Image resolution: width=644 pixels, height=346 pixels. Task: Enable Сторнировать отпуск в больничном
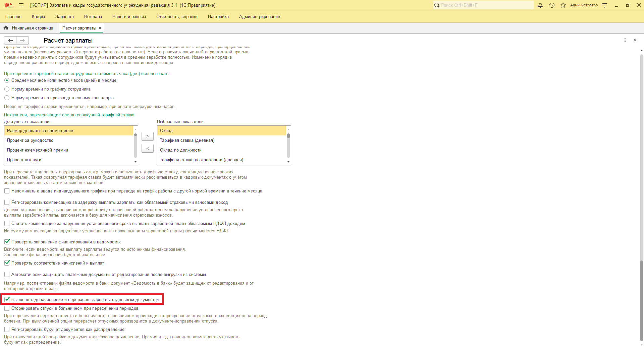[x=7, y=308]
